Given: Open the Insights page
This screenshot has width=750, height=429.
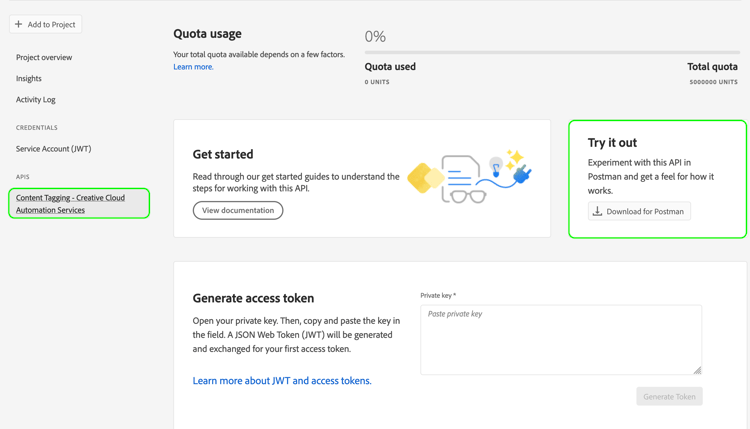Looking at the screenshot, I should click(x=29, y=78).
